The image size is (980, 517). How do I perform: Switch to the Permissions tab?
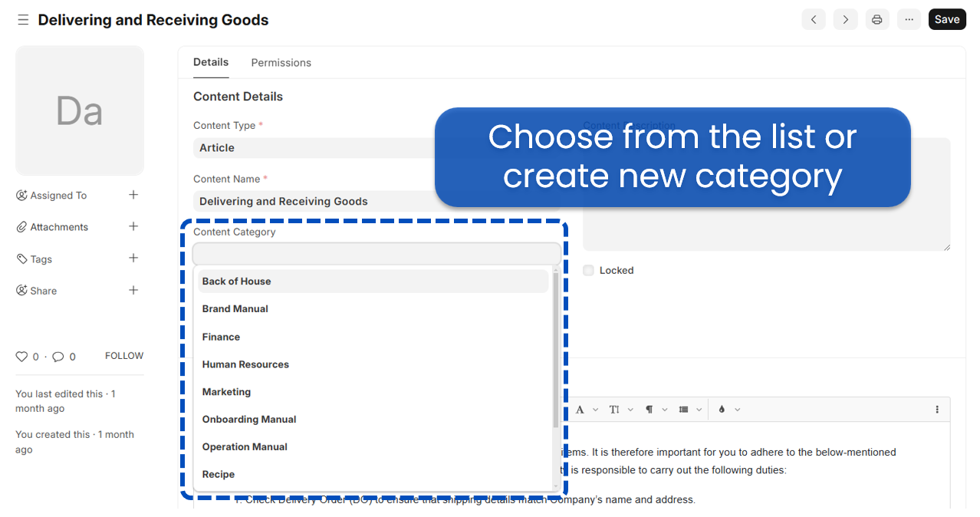[x=281, y=63]
